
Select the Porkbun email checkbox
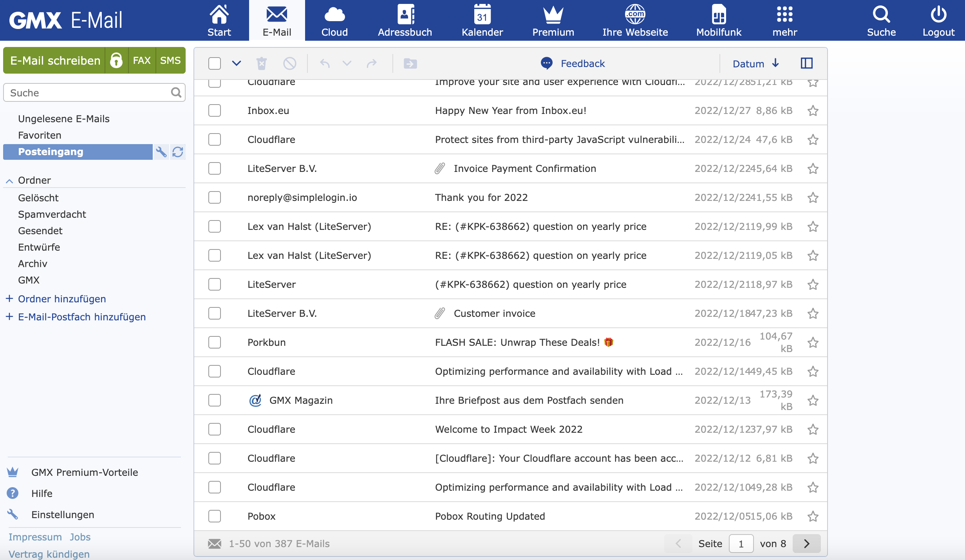(215, 342)
